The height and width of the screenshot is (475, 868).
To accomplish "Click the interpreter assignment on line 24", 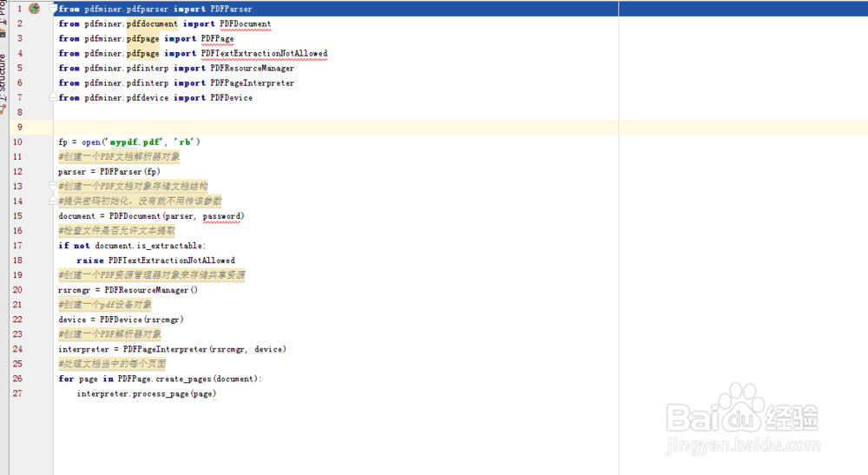I will point(172,349).
